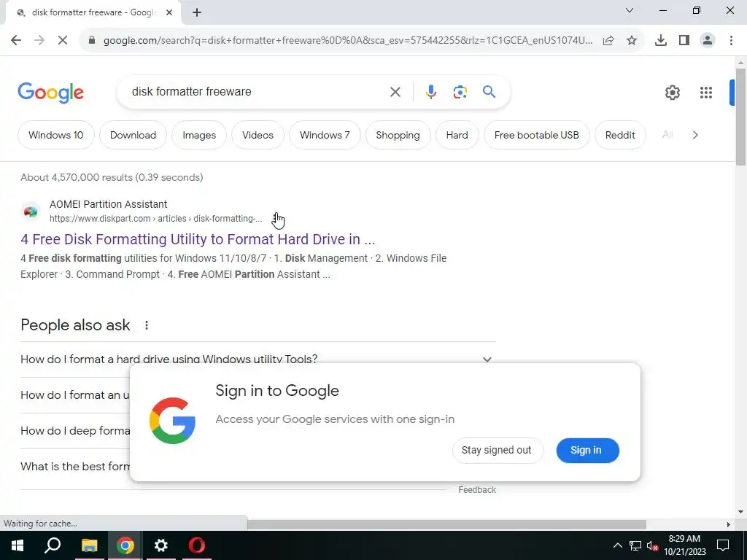
Task: Click the horizontal scrollbar at the bottom
Action: point(446,524)
